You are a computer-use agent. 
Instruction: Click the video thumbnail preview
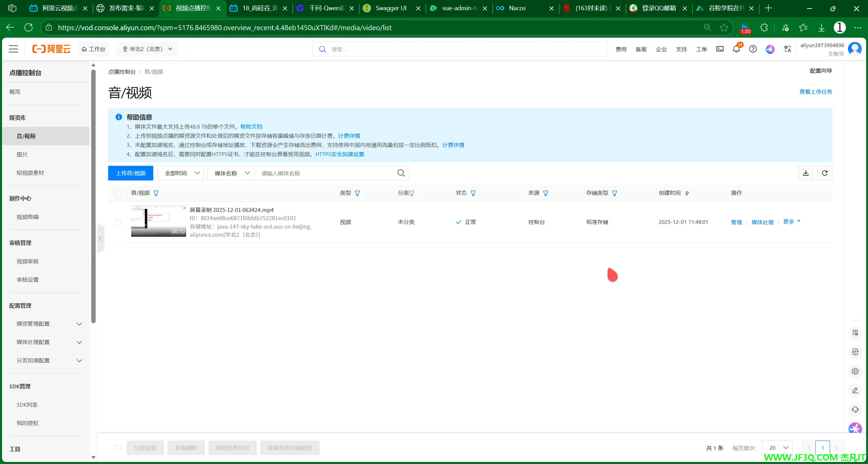[x=158, y=221]
